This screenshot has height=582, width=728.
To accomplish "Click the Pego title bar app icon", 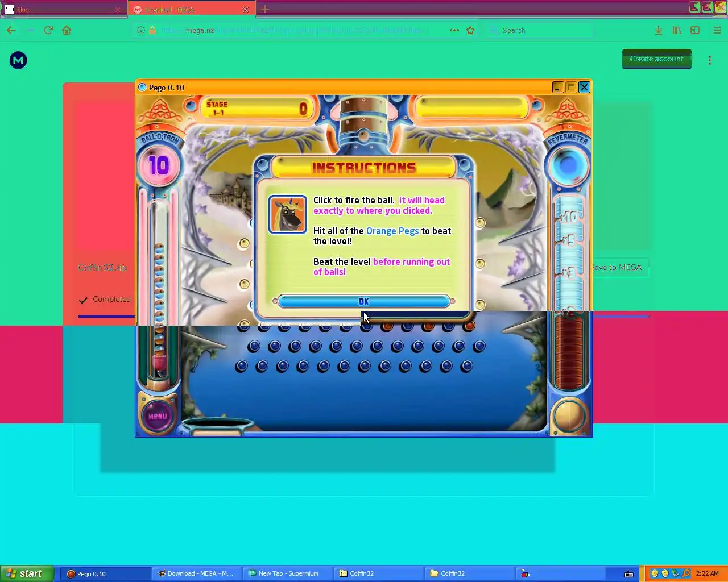I will tap(142, 88).
